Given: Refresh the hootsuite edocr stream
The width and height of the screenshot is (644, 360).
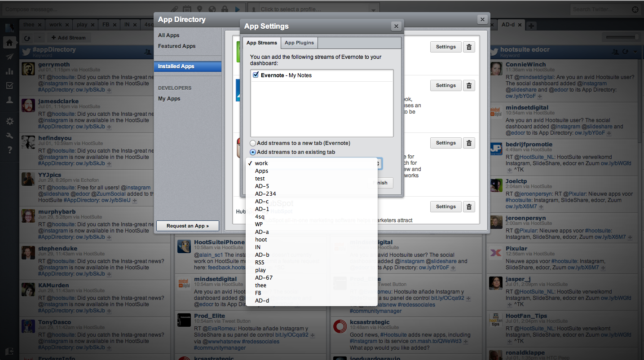Looking at the screenshot, I should 626,52.
